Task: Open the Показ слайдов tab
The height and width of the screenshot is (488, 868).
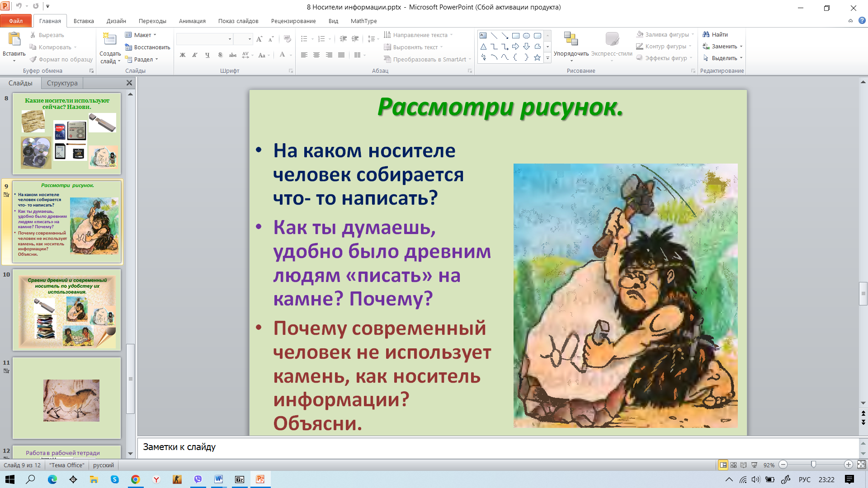Action: pyautogui.click(x=238, y=21)
